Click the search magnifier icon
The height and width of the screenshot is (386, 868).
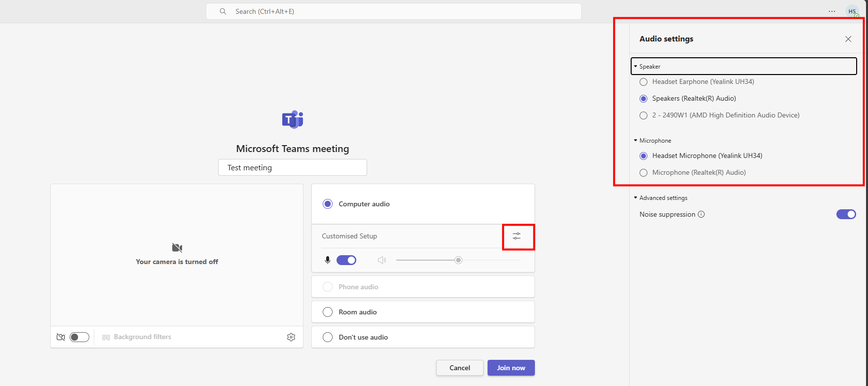pyautogui.click(x=223, y=11)
